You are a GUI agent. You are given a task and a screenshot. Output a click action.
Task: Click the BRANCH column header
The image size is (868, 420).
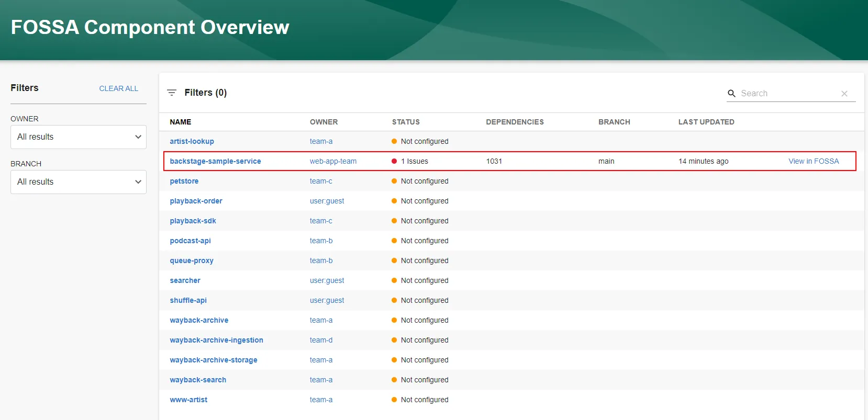pos(614,122)
